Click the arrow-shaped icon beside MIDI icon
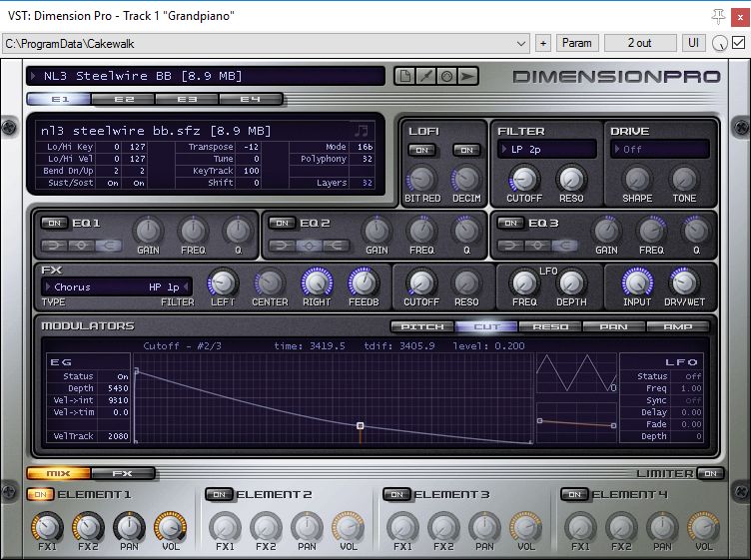This screenshot has height=560, width=751. coord(467,76)
